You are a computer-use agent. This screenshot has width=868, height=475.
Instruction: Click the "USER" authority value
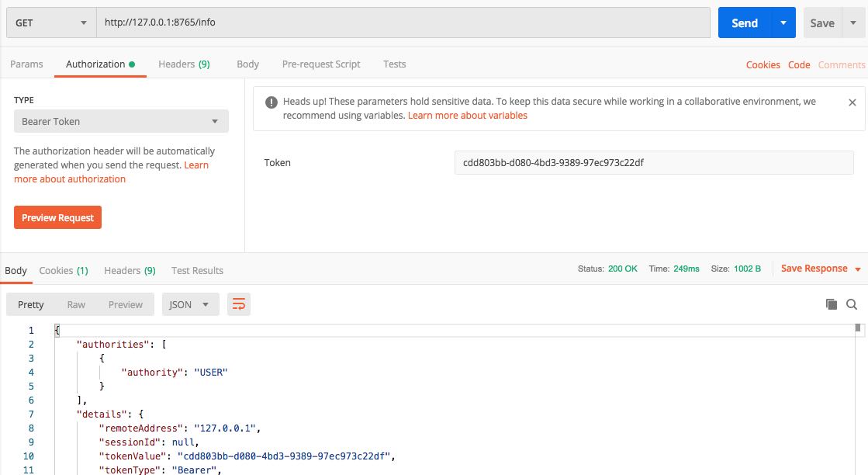tap(211, 373)
